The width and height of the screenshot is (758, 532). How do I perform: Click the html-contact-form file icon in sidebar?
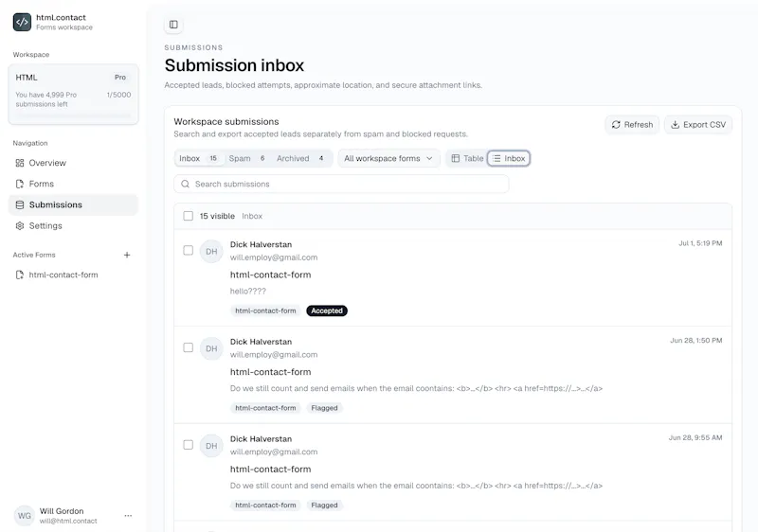[20, 275]
